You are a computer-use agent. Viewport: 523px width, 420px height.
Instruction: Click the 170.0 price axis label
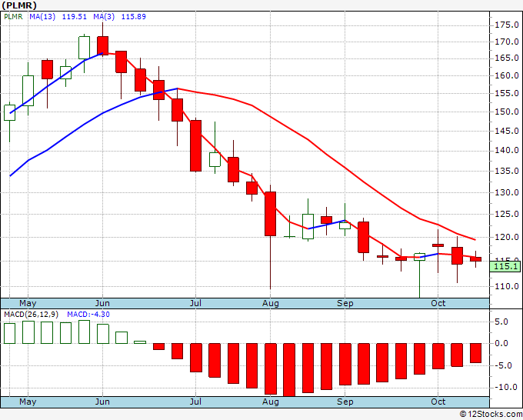[x=507, y=42]
